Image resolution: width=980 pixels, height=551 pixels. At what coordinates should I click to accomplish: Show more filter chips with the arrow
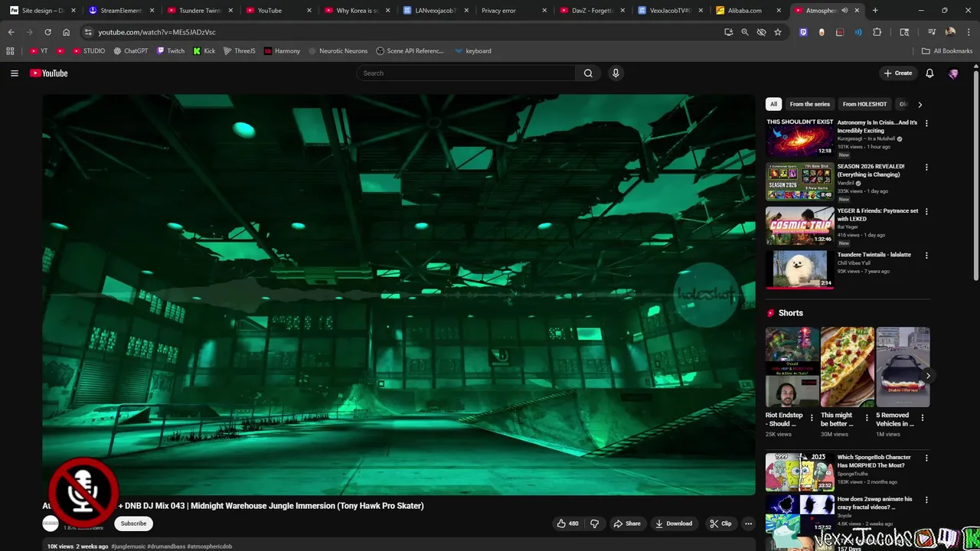(x=920, y=104)
